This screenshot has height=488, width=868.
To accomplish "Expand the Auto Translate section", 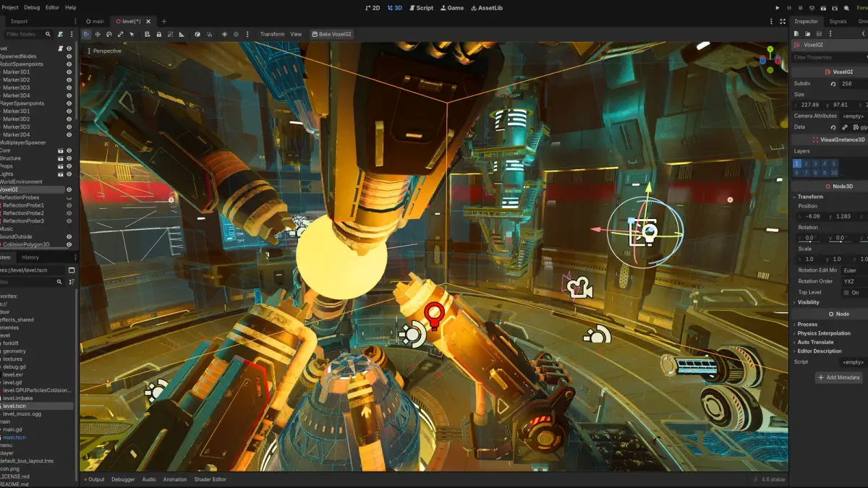I will (x=815, y=342).
